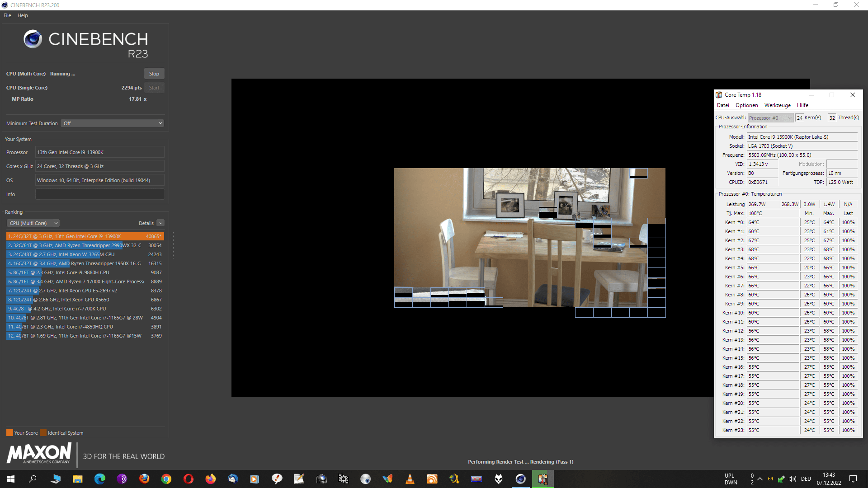Open the CPU-Auswahl Prozessor #0 dropdown

coord(770,118)
